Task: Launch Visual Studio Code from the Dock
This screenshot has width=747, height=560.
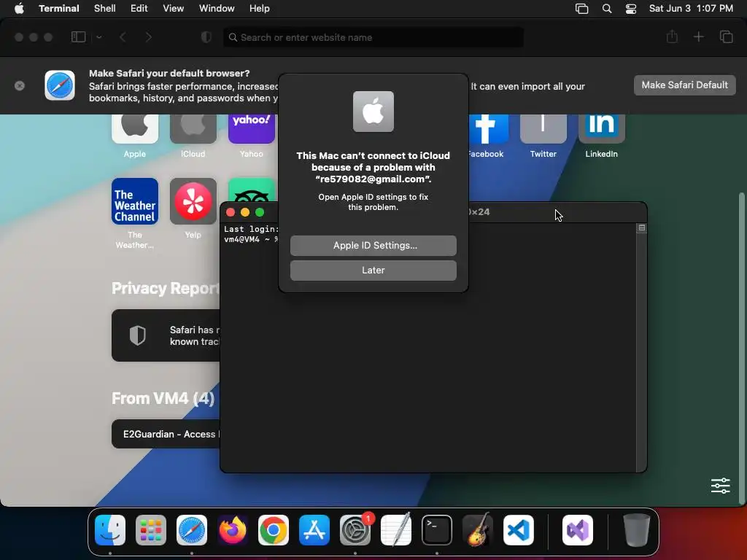Action: pyautogui.click(x=519, y=530)
